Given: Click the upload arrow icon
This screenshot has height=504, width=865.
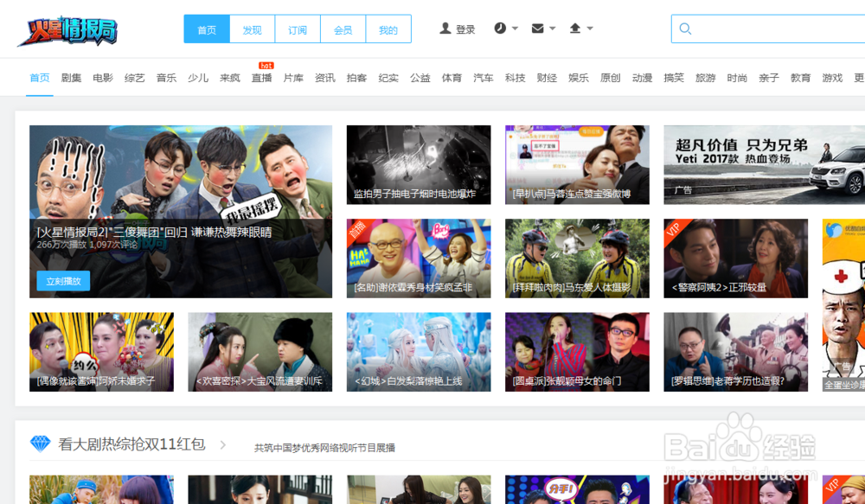Looking at the screenshot, I should [575, 29].
